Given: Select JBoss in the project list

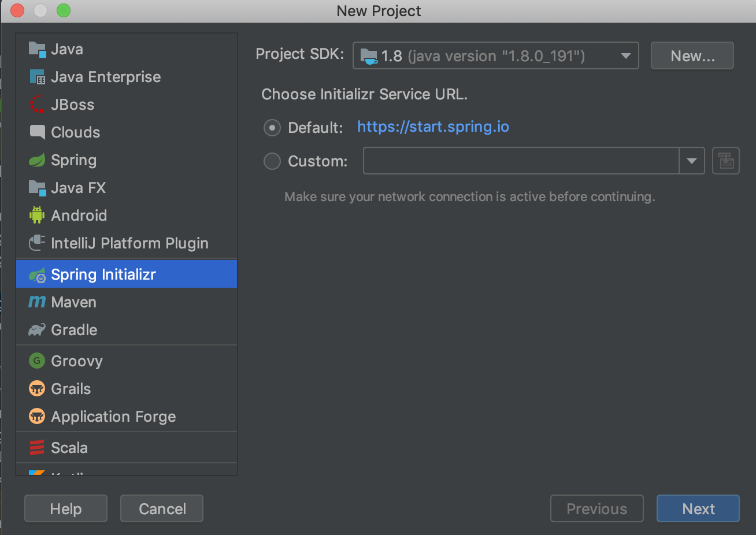Looking at the screenshot, I should 127,105.
